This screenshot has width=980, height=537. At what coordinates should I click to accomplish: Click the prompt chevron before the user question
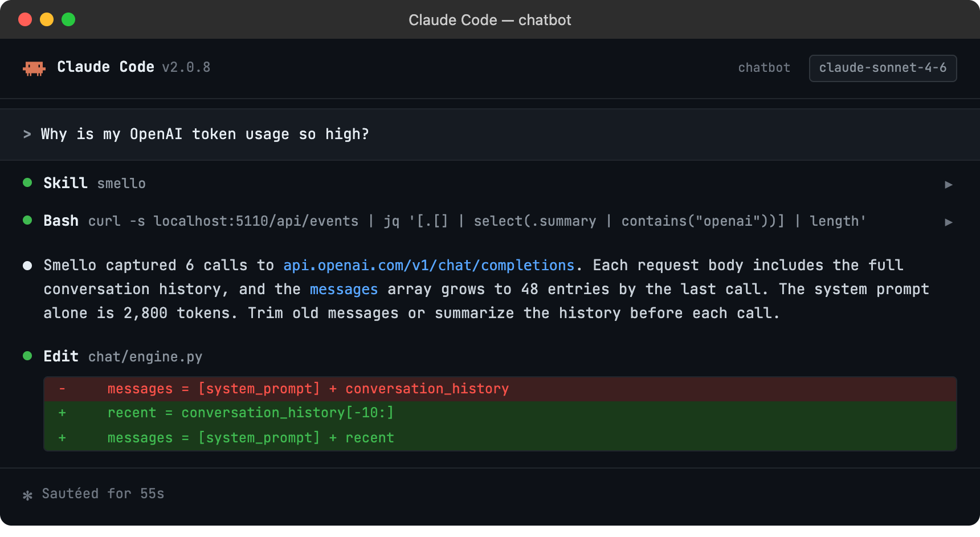(x=27, y=135)
